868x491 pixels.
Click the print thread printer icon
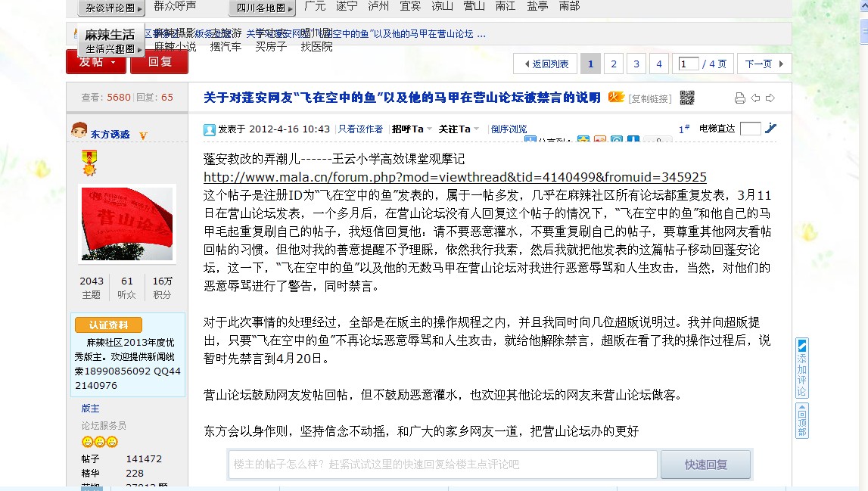739,98
